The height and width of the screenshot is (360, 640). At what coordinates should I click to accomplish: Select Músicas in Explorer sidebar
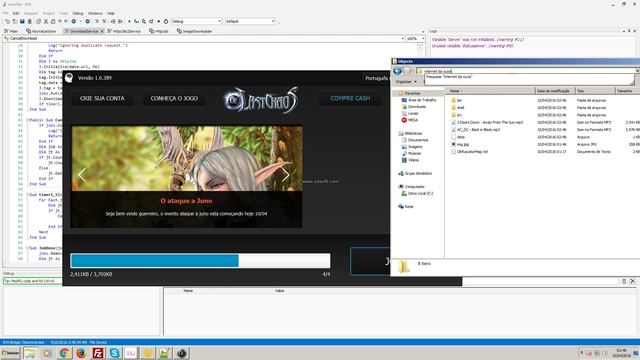click(x=411, y=153)
